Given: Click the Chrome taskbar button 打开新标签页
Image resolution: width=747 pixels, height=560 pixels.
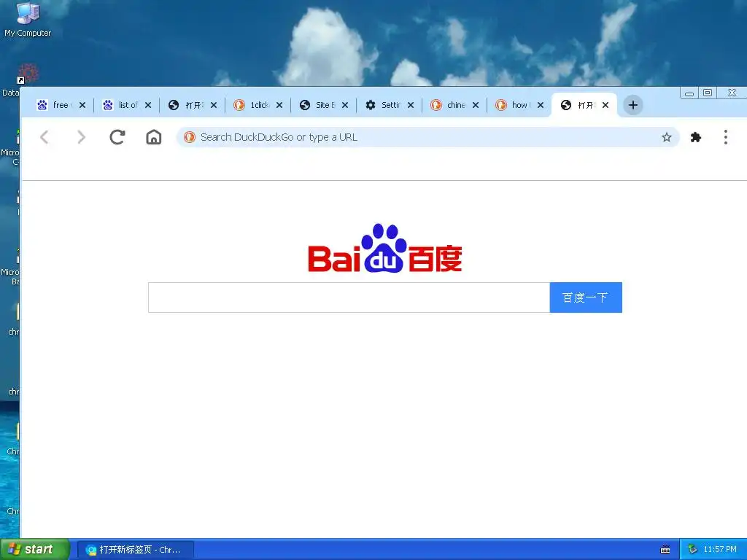Looking at the screenshot, I should point(136,550).
